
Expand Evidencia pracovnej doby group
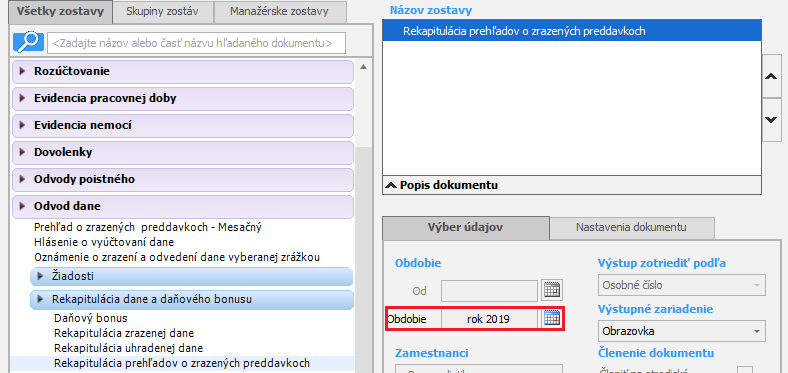(x=183, y=99)
